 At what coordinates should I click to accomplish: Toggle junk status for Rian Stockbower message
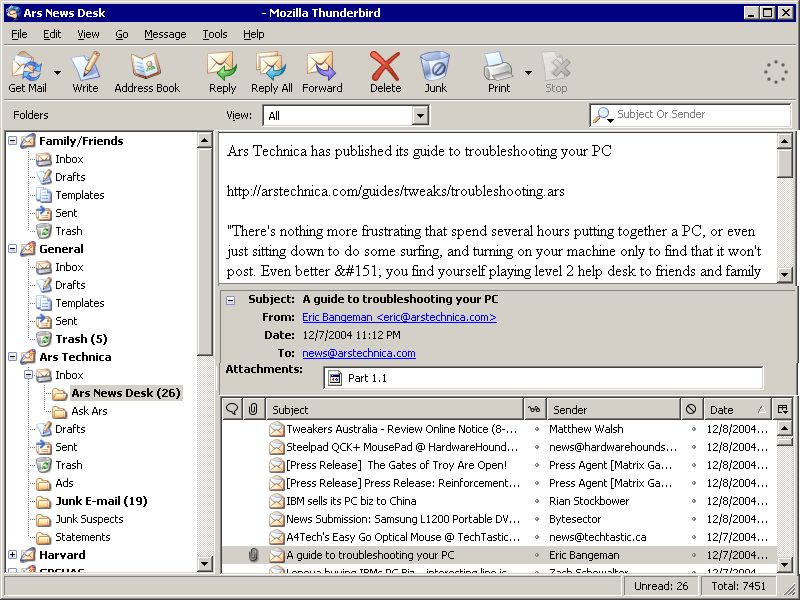[x=694, y=501]
